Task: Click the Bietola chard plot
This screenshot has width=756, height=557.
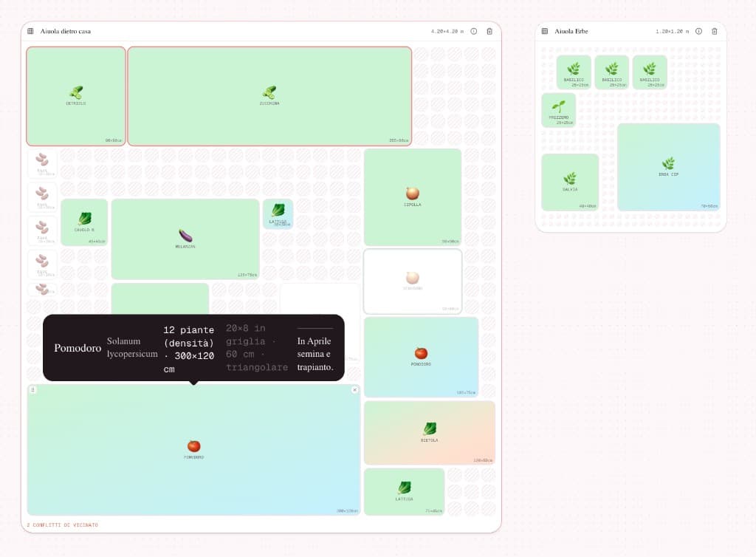Action: (x=429, y=432)
